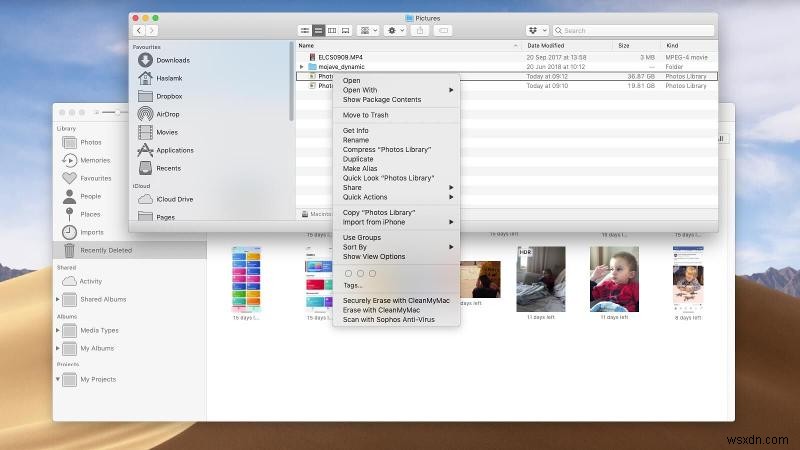Open the Share submenu

coord(396,187)
